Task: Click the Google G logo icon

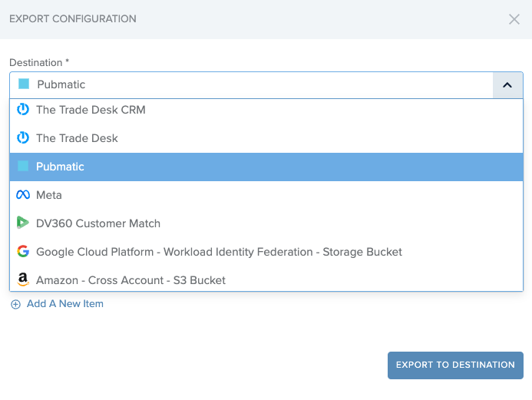Action: (x=23, y=251)
